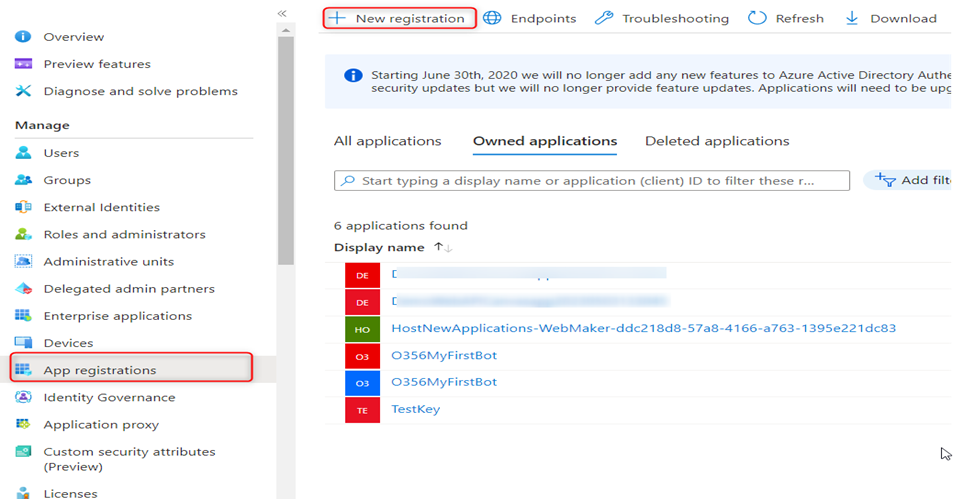The image size is (975, 499).
Task: Click the New registration button
Action: tap(400, 18)
